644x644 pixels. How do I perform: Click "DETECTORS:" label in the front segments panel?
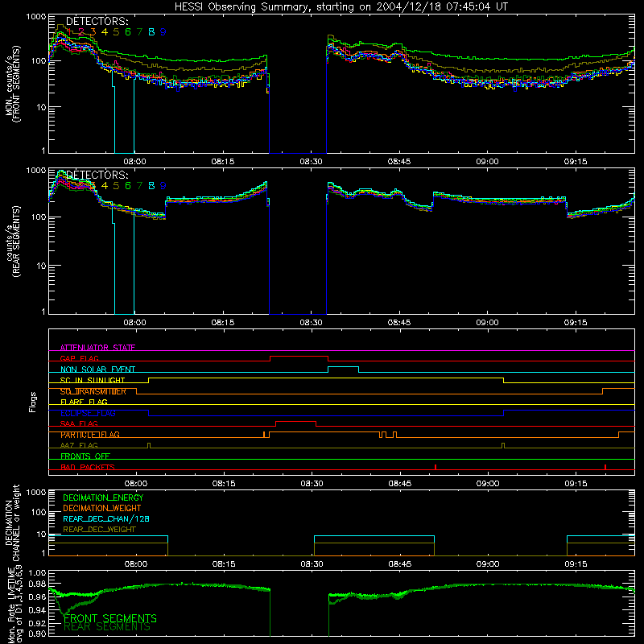(97, 21)
